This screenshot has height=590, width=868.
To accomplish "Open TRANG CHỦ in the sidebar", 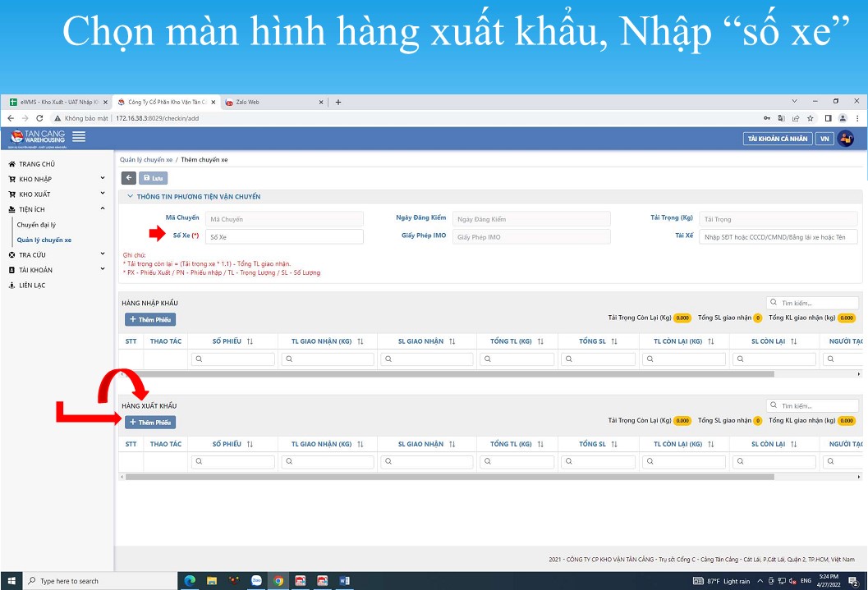I will pos(37,164).
